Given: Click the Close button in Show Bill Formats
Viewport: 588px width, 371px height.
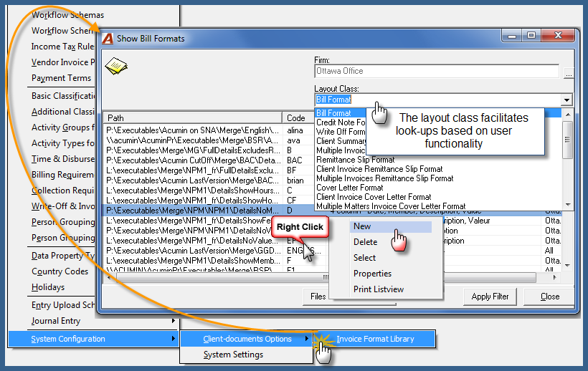Looking at the screenshot, I should coord(549,297).
